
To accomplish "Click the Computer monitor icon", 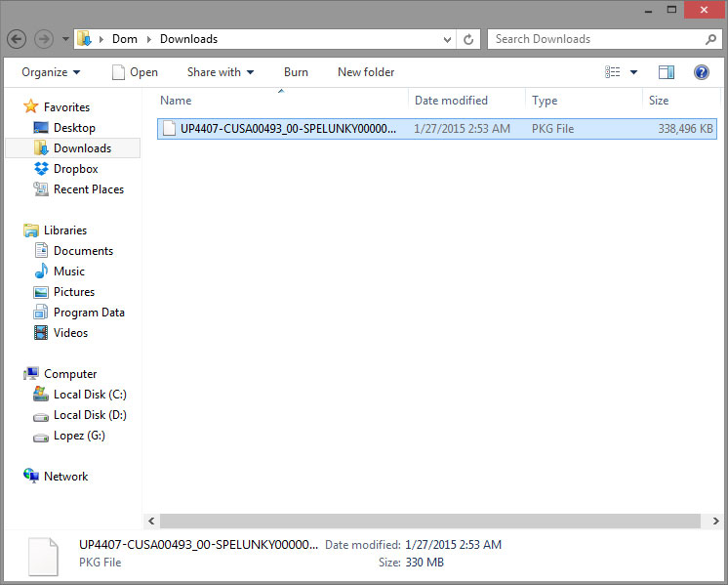I will click(x=31, y=373).
